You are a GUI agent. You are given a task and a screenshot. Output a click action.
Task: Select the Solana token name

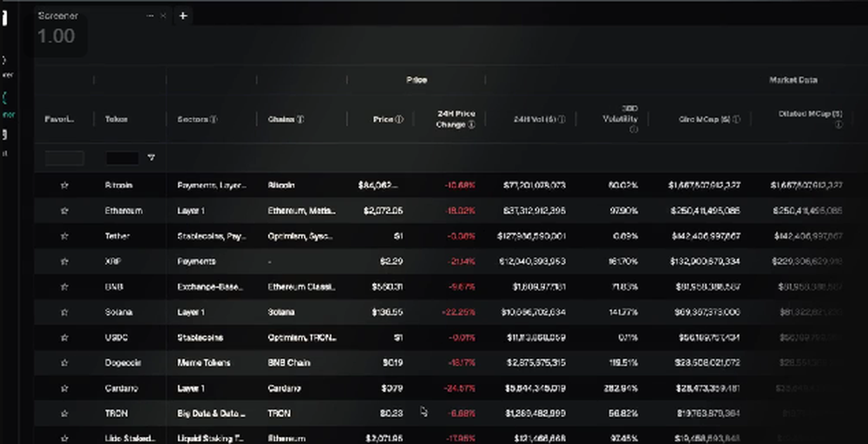118,312
